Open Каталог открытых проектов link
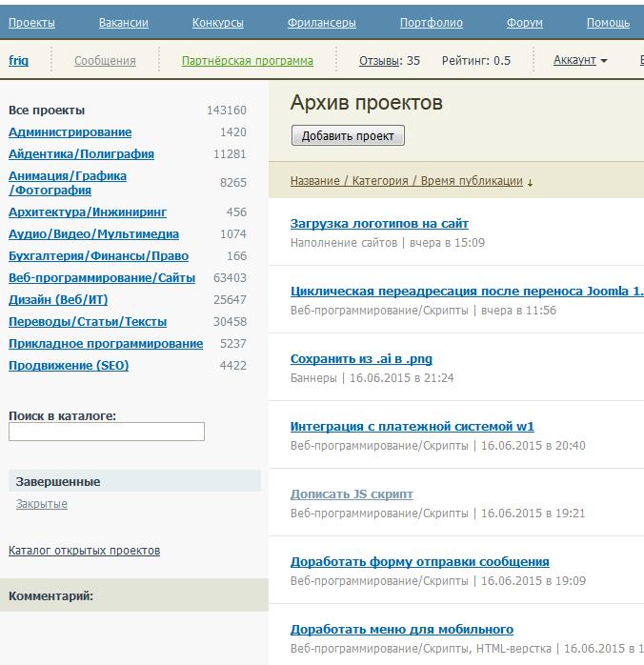Image resolution: width=644 pixels, height=665 pixels. [84, 551]
